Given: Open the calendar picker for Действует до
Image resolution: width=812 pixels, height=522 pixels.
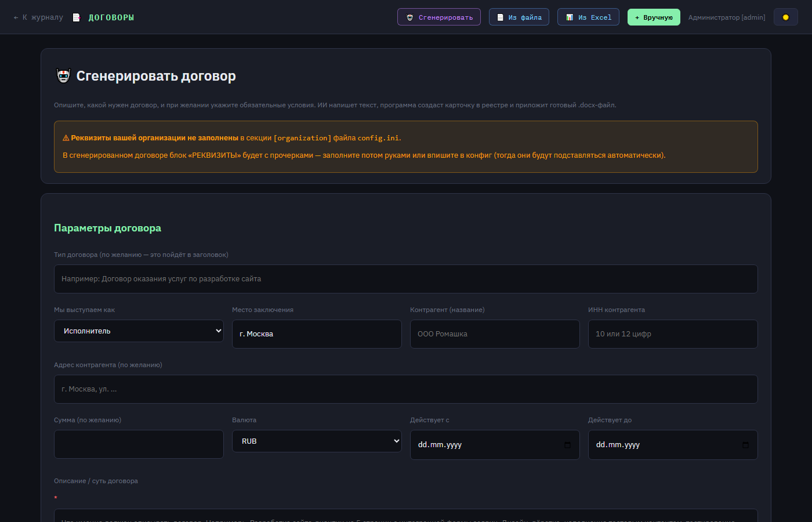Looking at the screenshot, I should pos(745,445).
